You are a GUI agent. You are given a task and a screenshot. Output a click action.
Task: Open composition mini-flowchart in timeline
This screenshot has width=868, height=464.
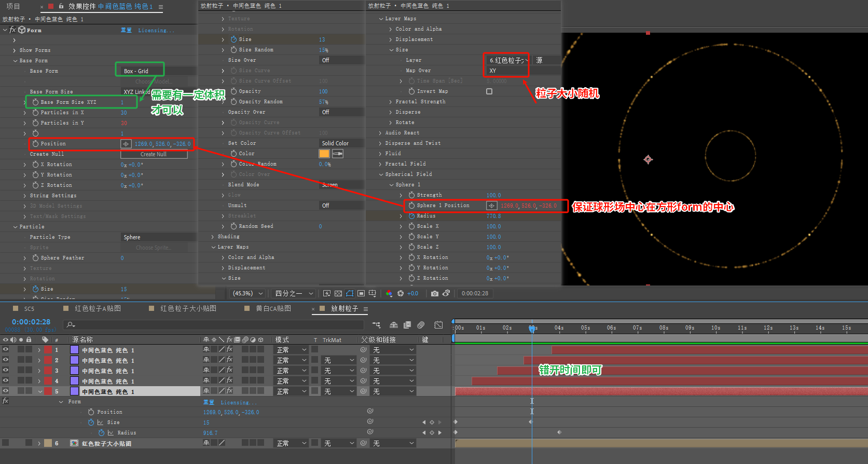(x=376, y=325)
